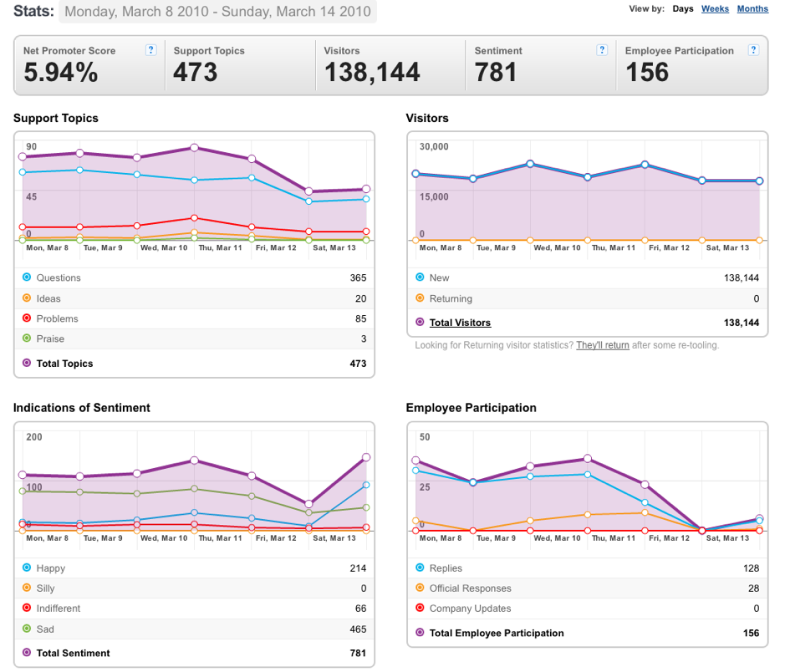The height and width of the screenshot is (672, 785).
Task: Click the purple Total Topics legend marker
Action: [27, 363]
